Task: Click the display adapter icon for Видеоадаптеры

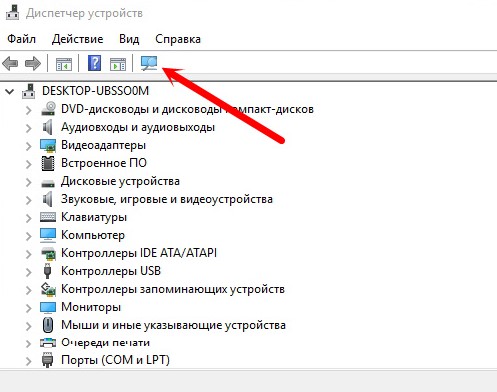Action: pos(48,145)
